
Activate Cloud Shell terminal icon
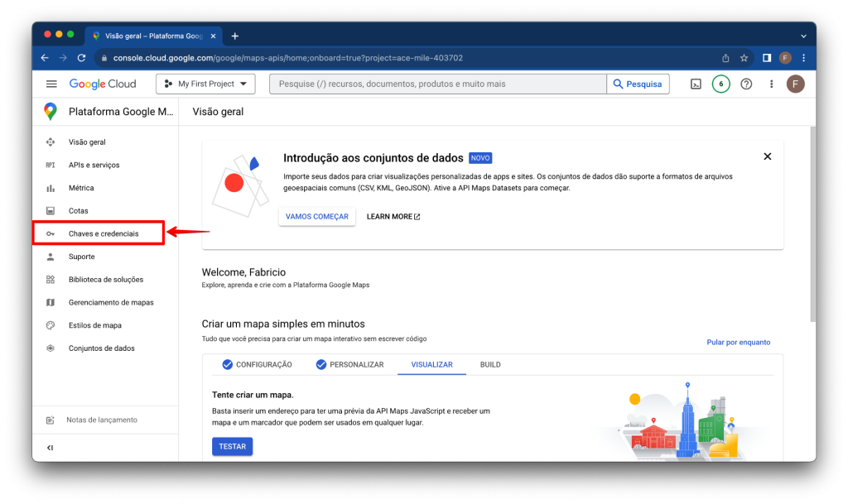[x=696, y=84]
